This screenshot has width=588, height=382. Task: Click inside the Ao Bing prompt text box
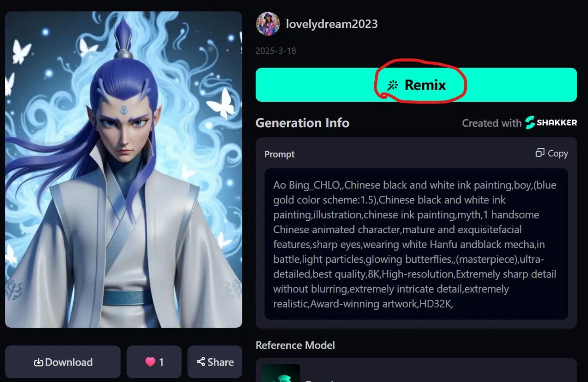coord(416,244)
